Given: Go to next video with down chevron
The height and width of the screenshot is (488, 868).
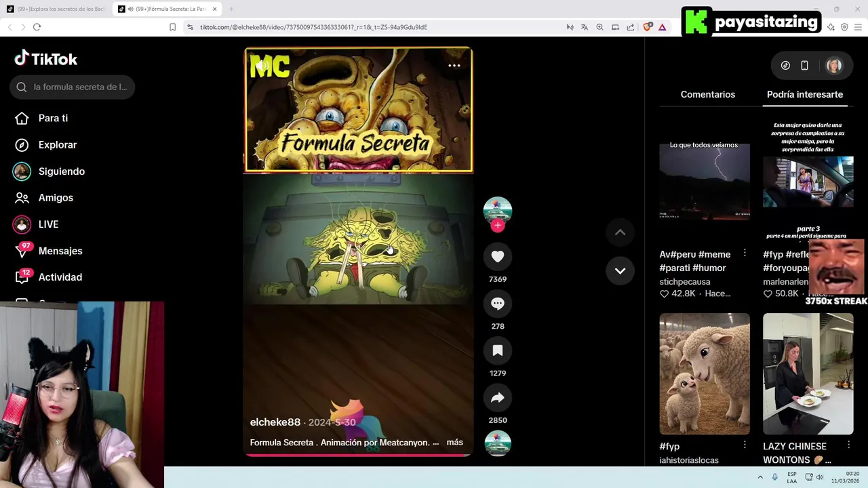Looking at the screenshot, I should pos(620,270).
